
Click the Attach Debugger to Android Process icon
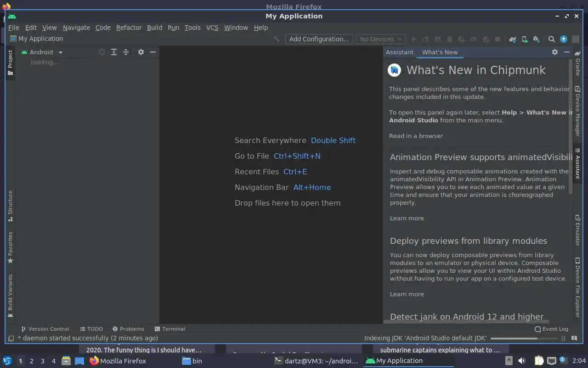pyautogui.click(x=486, y=39)
